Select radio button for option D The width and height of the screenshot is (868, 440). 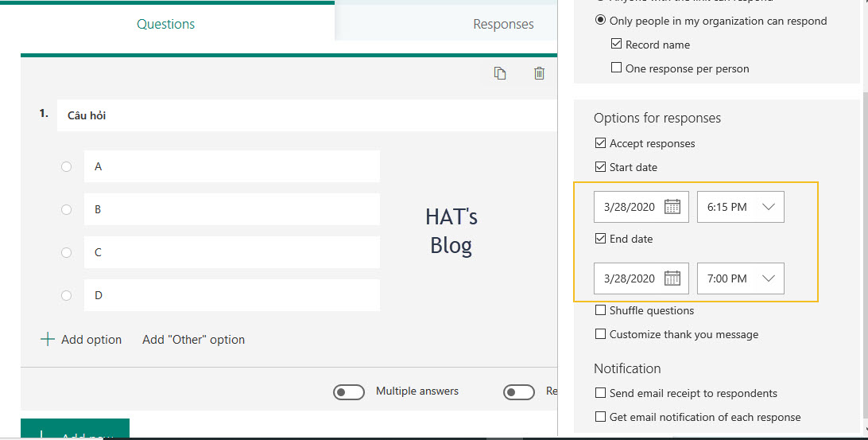(67, 295)
